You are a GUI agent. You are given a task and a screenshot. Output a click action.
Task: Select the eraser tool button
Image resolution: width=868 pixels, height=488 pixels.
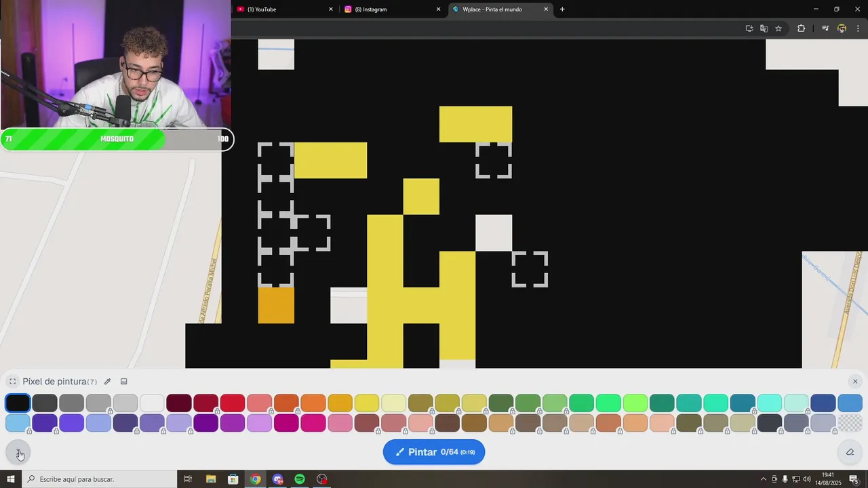pos(850,452)
